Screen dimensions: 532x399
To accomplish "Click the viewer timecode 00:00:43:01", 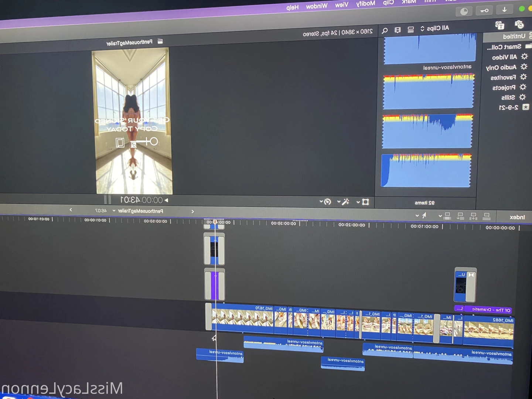I will coord(142,200).
